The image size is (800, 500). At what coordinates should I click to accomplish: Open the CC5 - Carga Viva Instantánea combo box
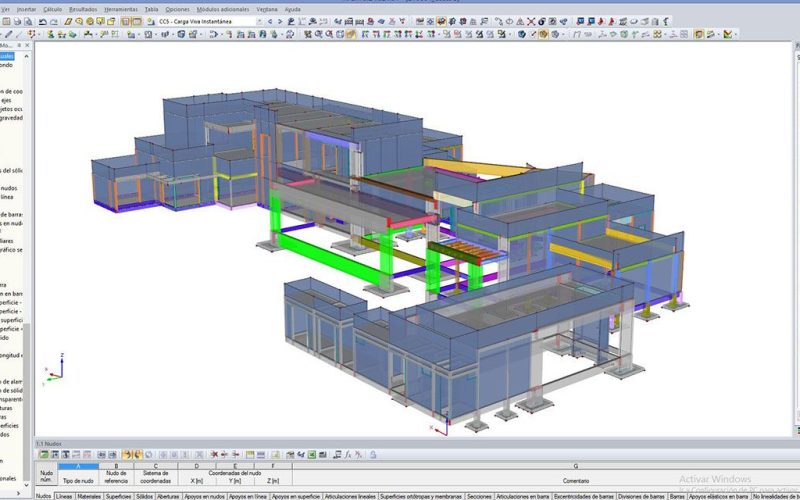210,21
